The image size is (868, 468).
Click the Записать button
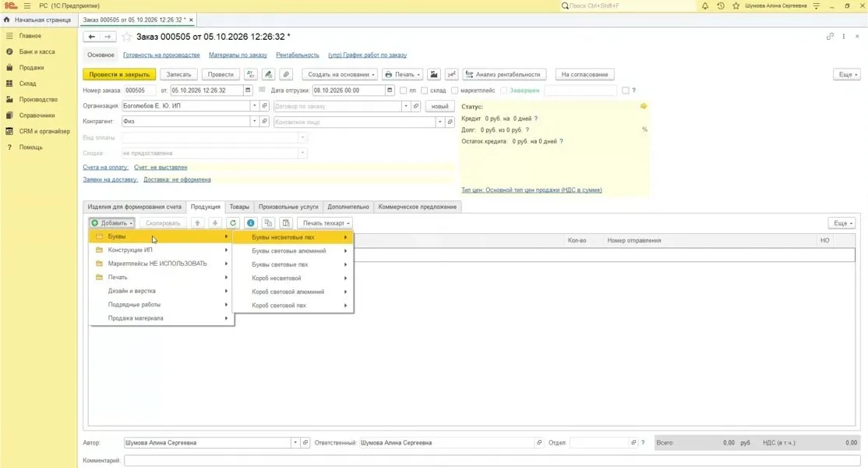click(178, 74)
